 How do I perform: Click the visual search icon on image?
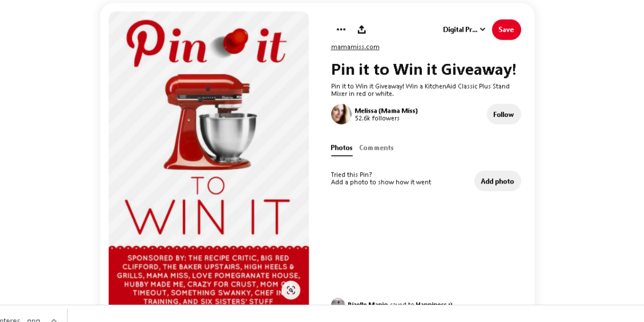click(x=291, y=290)
